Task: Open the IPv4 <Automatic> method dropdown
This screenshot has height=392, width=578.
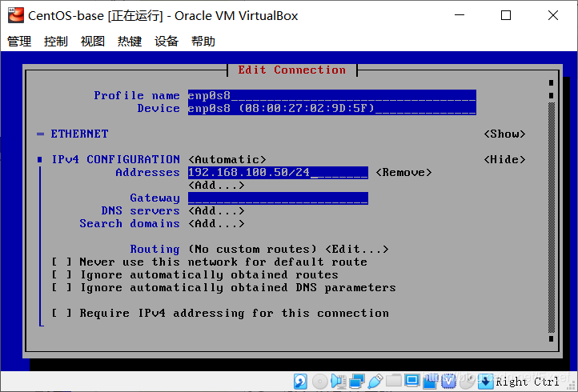Action: pyautogui.click(x=227, y=159)
